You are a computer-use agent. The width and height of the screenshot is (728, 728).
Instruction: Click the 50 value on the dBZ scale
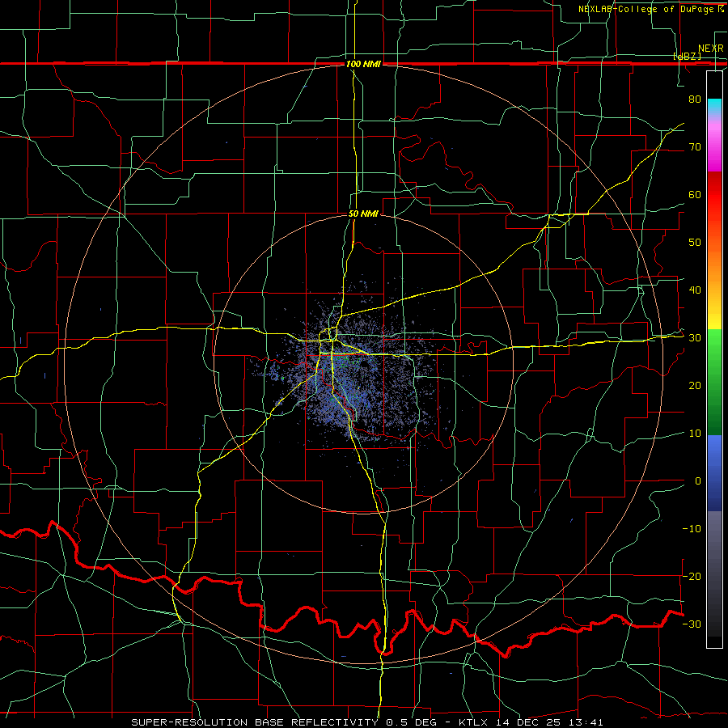click(695, 243)
